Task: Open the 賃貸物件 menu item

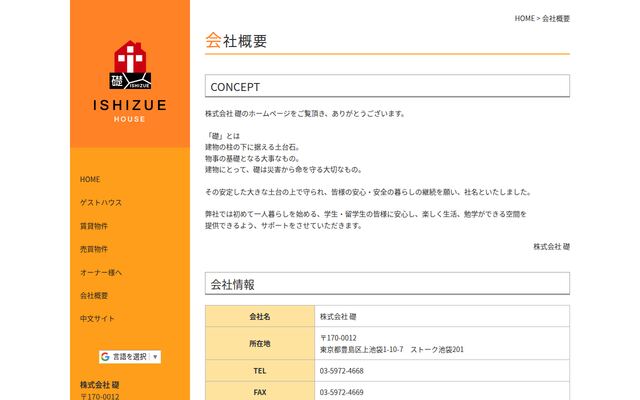Action: 94,226
